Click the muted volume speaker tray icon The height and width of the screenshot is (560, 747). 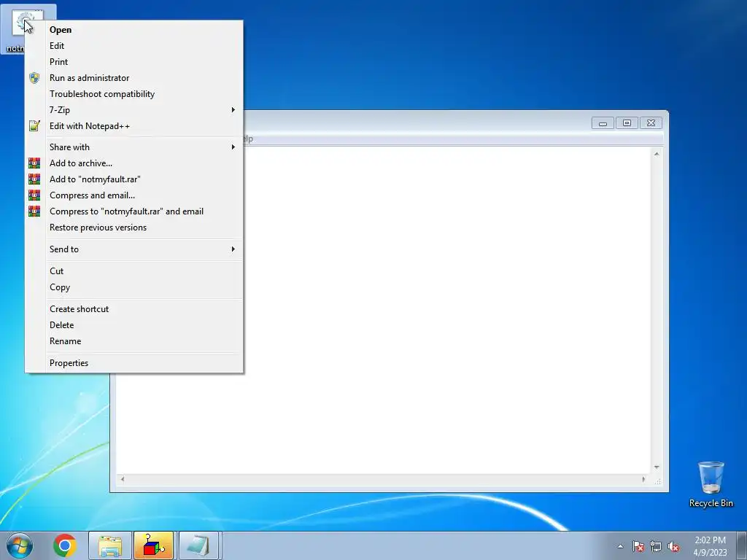point(673,546)
